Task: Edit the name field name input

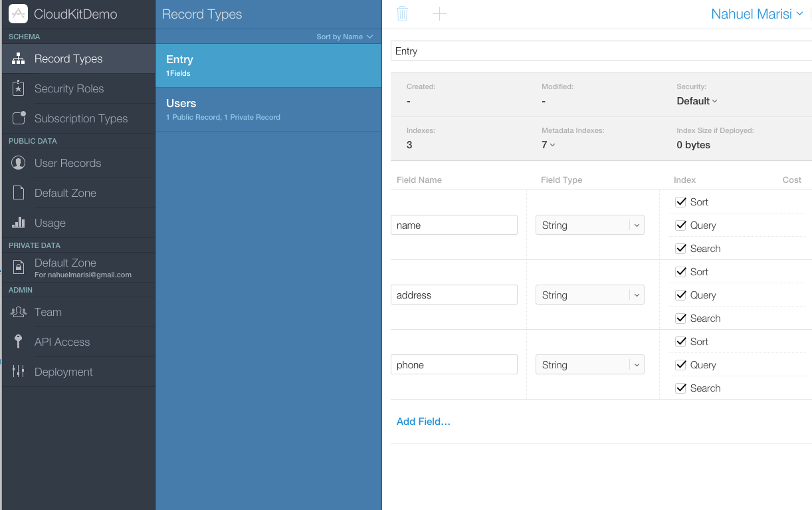Action: tap(454, 225)
